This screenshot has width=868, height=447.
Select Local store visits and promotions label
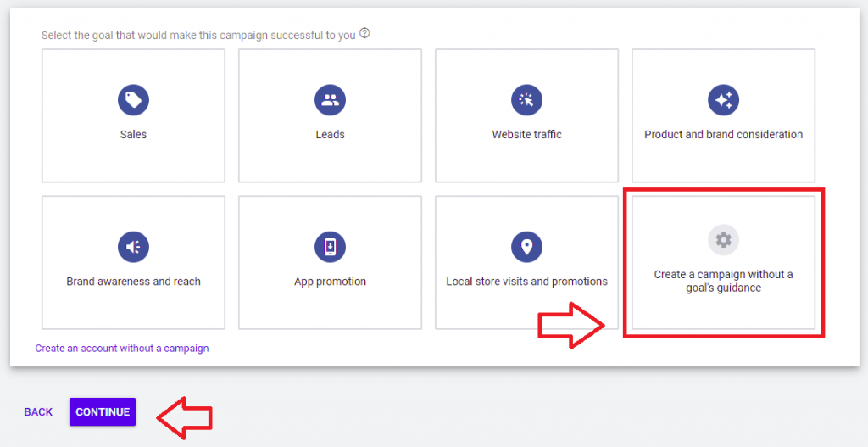click(526, 282)
